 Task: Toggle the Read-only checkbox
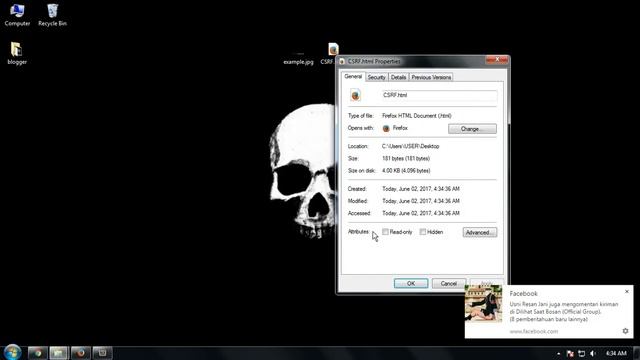(385, 232)
